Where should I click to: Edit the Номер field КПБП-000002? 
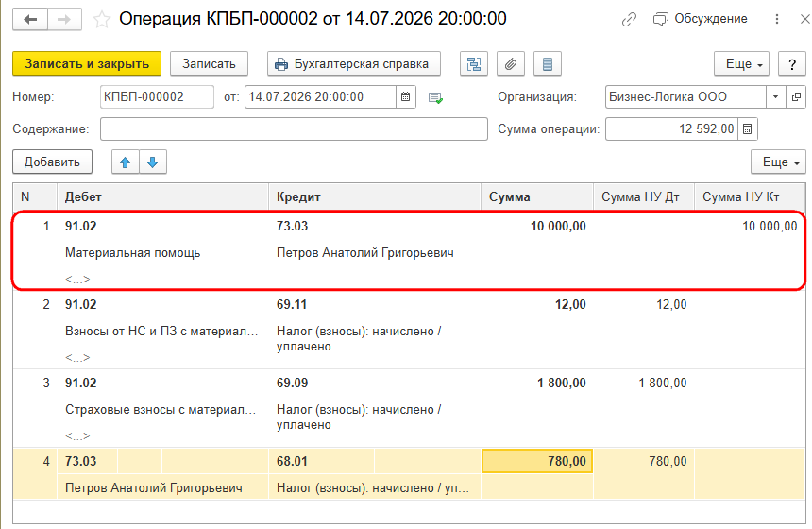coord(157,97)
